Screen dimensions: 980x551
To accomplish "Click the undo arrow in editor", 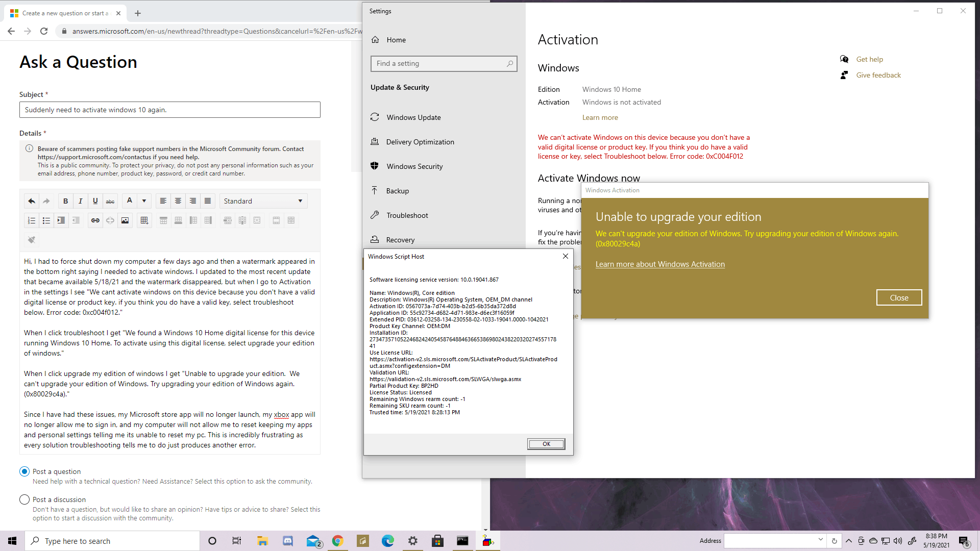I will point(31,201).
